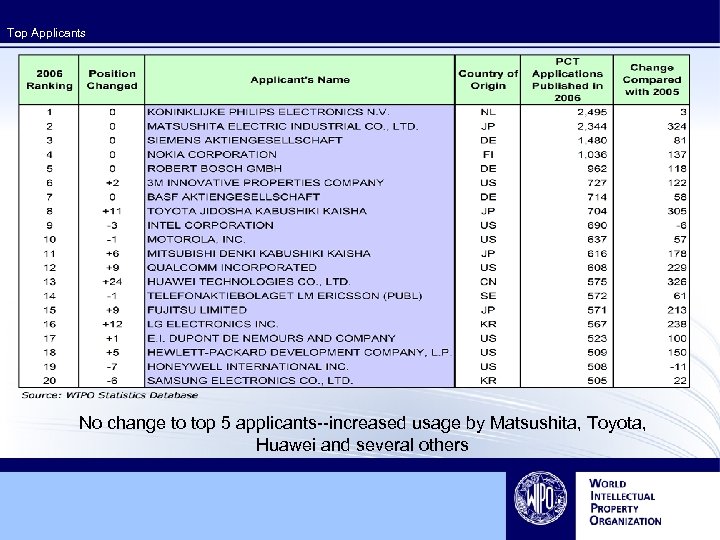The width and height of the screenshot is (720, 540).
Task: Select 'QUALCOMM INCORPORATED' applicant name
Action: tap(231, 268)
